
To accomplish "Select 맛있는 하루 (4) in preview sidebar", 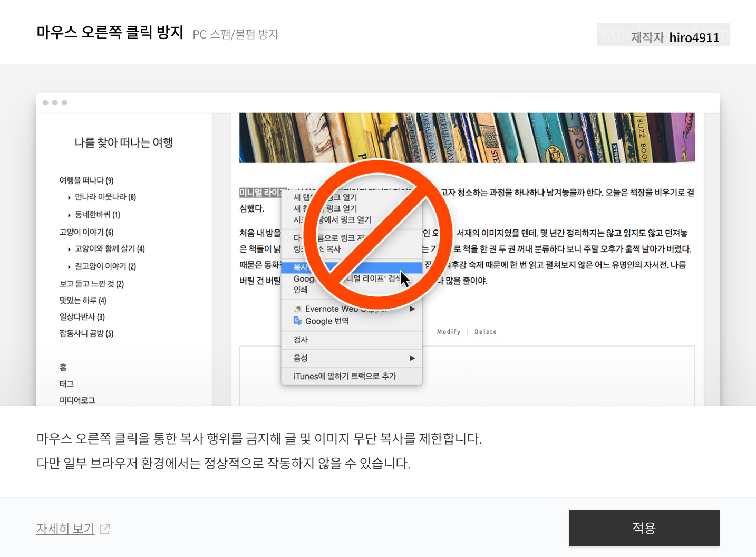I will click(x=83, y=300).
